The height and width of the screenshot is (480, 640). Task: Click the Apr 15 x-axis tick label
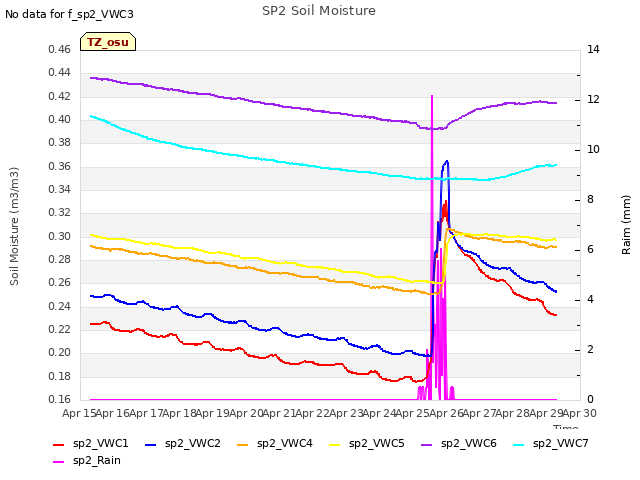(x=80, y=413)
